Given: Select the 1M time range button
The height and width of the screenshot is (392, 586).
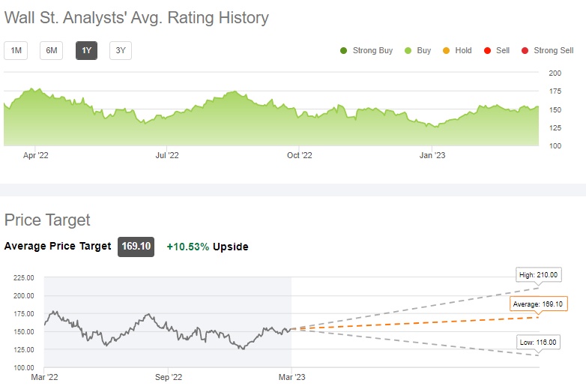Looking at the screenshot, I should tap(15, 51).
